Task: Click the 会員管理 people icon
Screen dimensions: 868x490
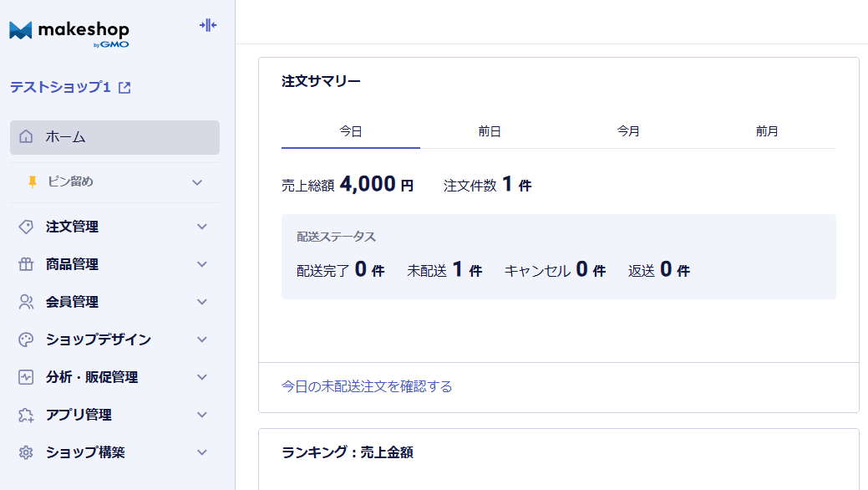Action: pos(26,302)
